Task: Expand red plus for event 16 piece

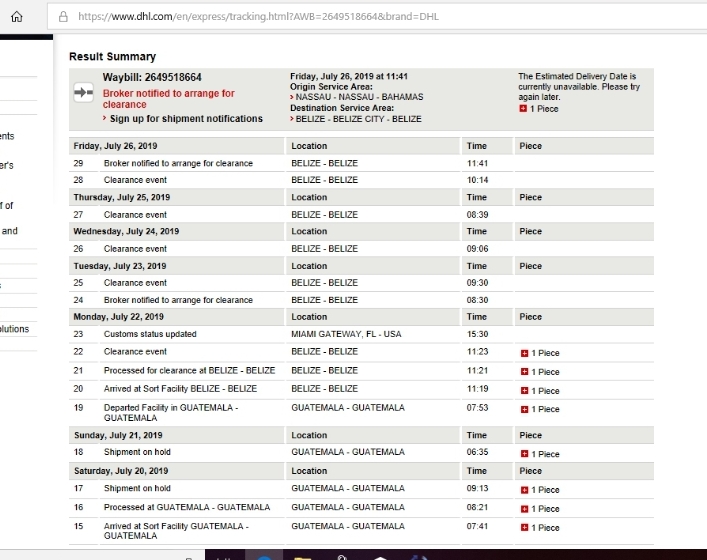Action: pos(524,509)
